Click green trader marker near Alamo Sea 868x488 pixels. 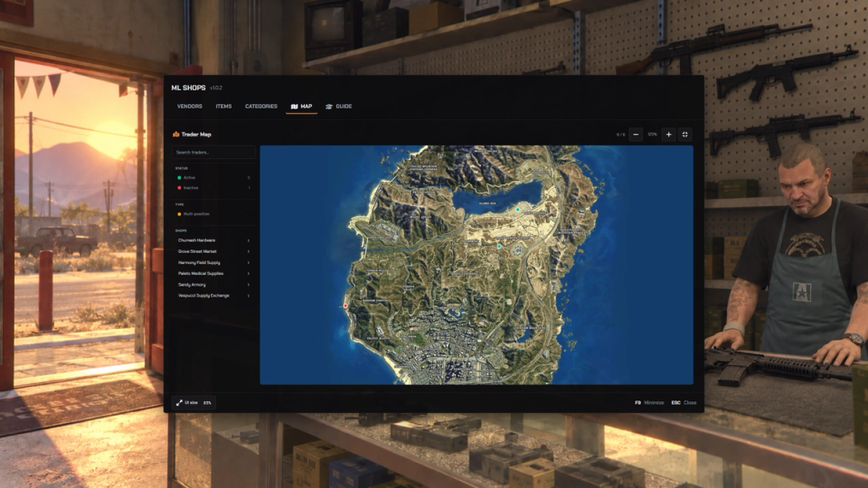(x=518, y=210)
